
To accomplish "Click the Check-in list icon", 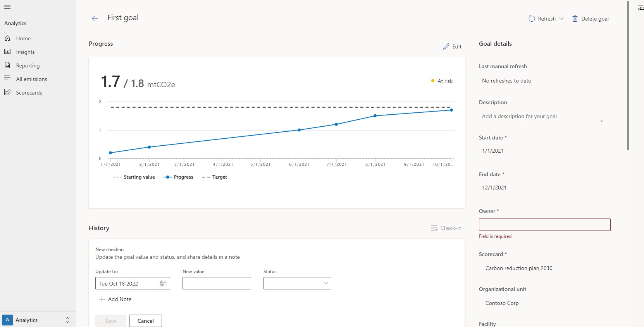I will 434,228.
